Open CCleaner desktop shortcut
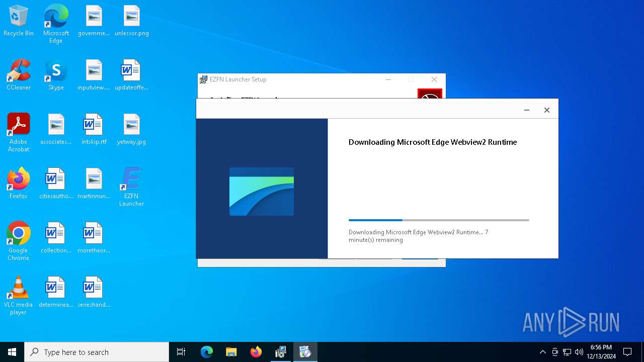 pos(19,75)
